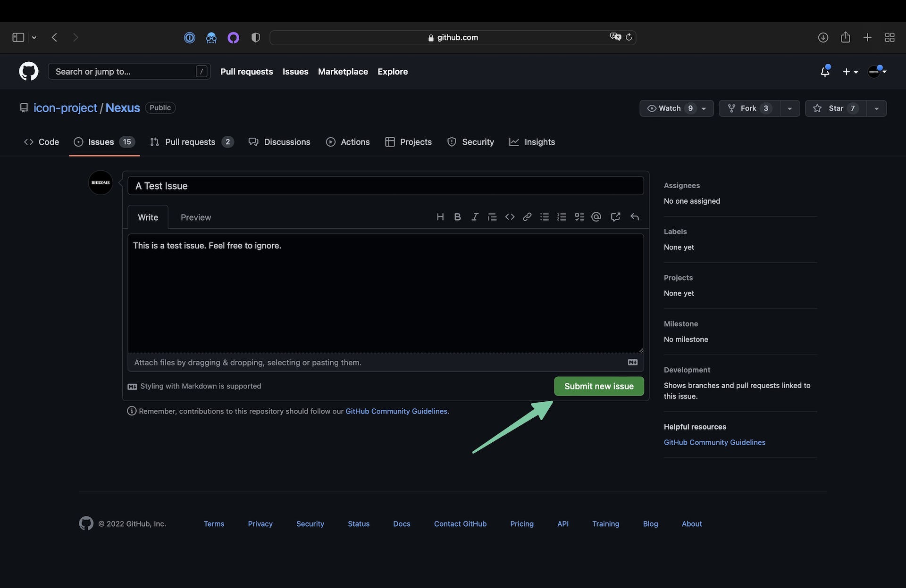Screen dimensions: 906x588
Task: Toggle the Safari sidebar
Action: tap(18, 37)
